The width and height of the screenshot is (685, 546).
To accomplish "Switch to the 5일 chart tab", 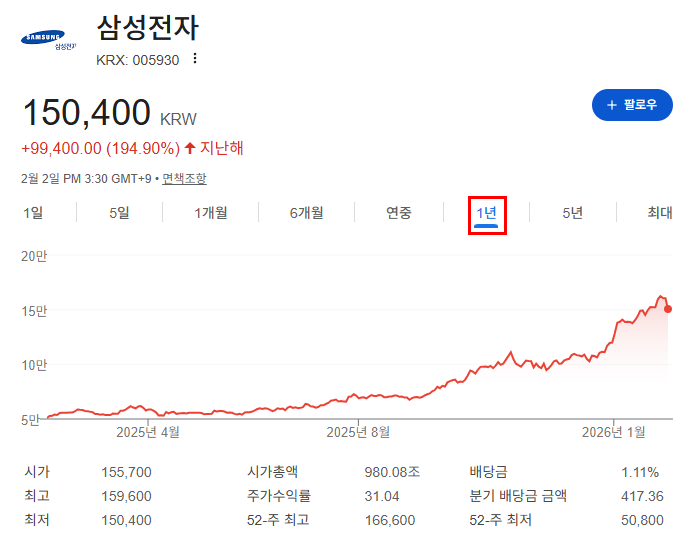I will click(x=119, y=213).
